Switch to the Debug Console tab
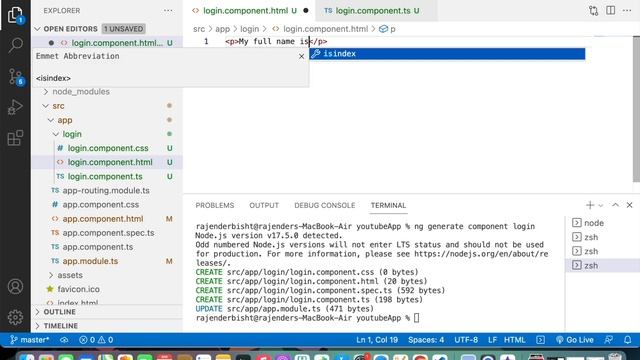Screen dimensions: 640x360 (324, 205)
